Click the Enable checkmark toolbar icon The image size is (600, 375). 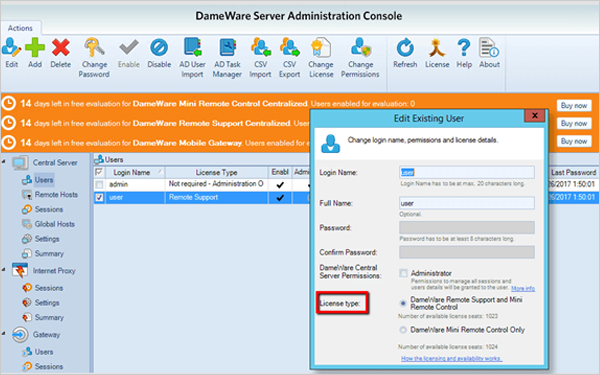click(x=129, y=53)
